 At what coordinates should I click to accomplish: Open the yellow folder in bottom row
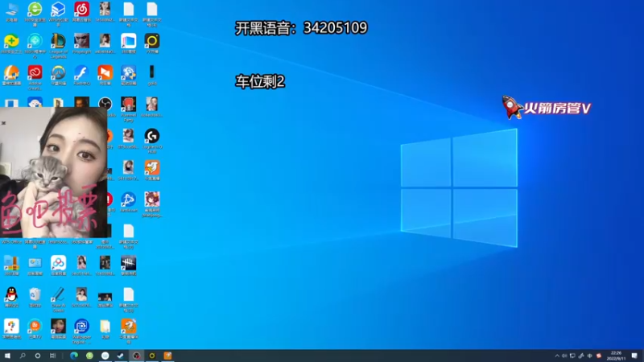click(105, 327)
